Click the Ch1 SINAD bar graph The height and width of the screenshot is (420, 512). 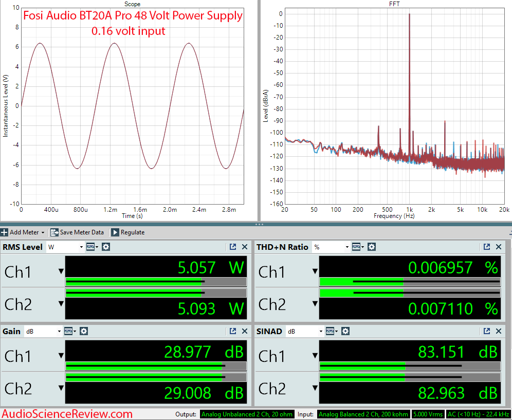(410, 366)
